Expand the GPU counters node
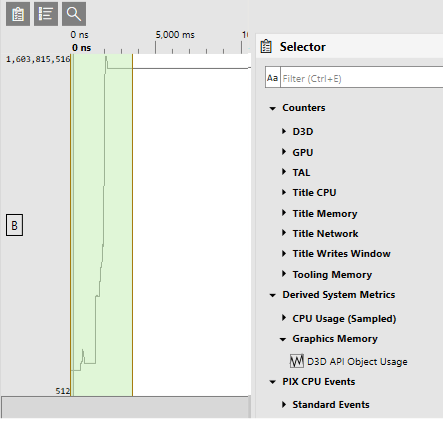Viewport: 443px width, 424px height. [284, 152]
